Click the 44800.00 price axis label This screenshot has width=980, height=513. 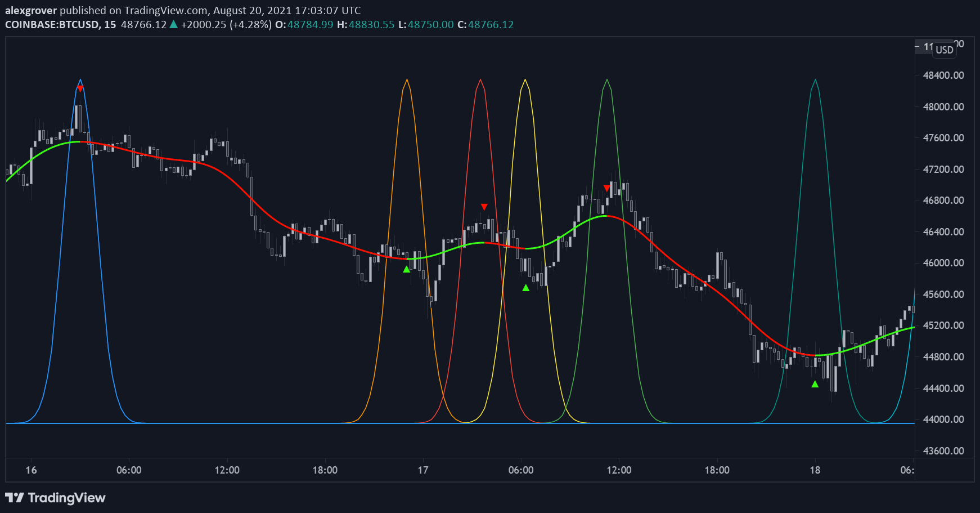[943, 357]
